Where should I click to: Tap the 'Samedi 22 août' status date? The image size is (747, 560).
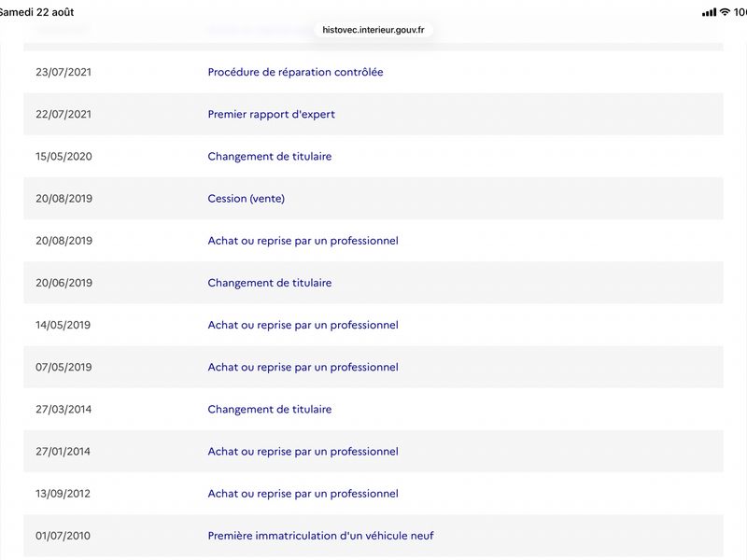(x=36, y=12)
